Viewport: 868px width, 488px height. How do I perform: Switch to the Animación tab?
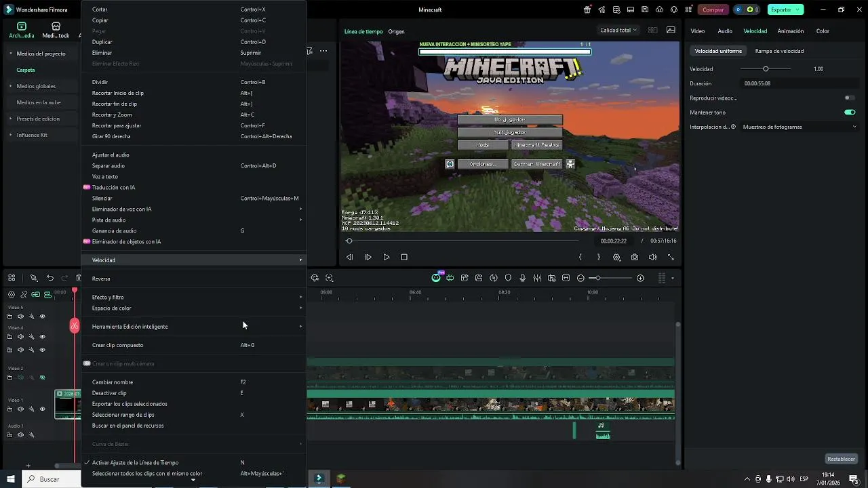(x=791, y=31)
